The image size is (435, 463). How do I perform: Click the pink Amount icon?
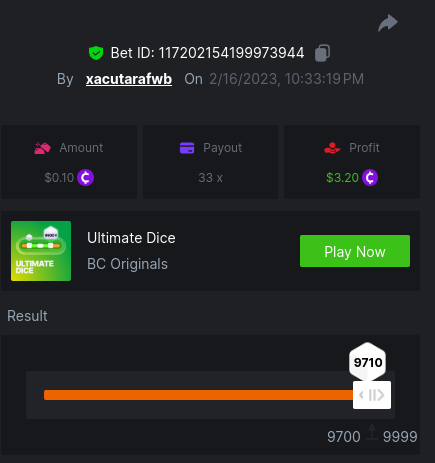[x=42, y=148]
